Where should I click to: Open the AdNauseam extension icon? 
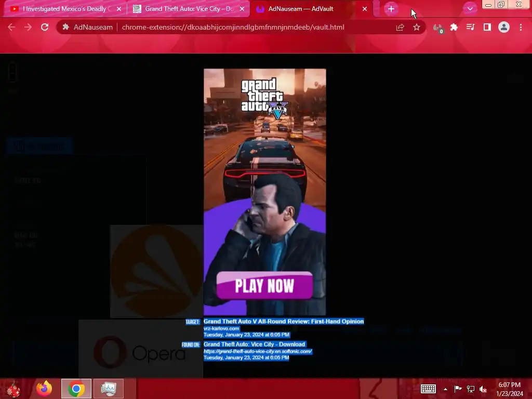[x=437, y=28]
